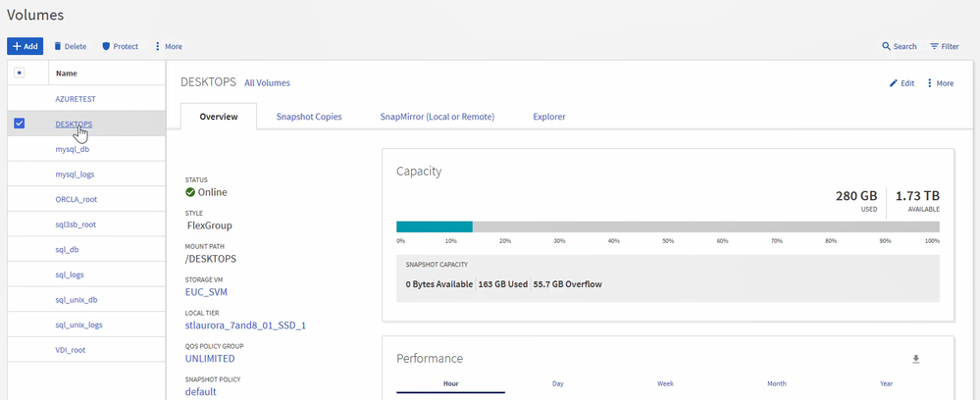Open the Search magnifier tool
This screenshot has height=400, width=980.
(x=887, y=46)
